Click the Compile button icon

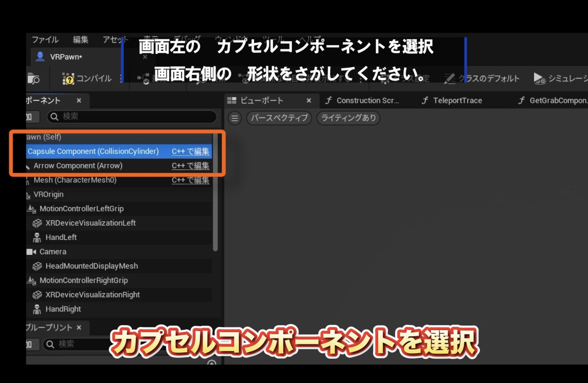pos(68,79)
